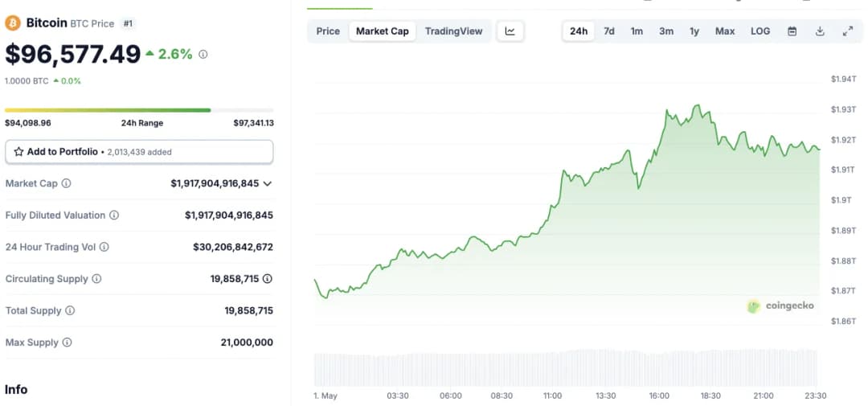
Task: Switch chart range to 7d
Action: 609,31
